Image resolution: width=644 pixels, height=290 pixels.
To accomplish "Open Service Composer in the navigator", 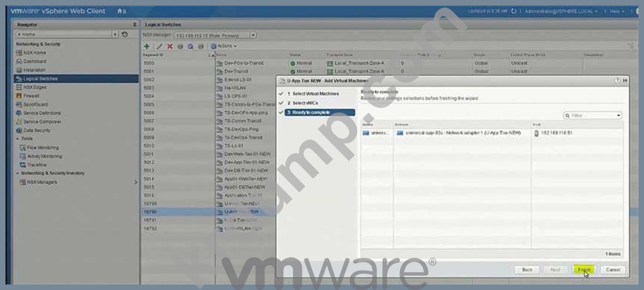I will point(38,121).
